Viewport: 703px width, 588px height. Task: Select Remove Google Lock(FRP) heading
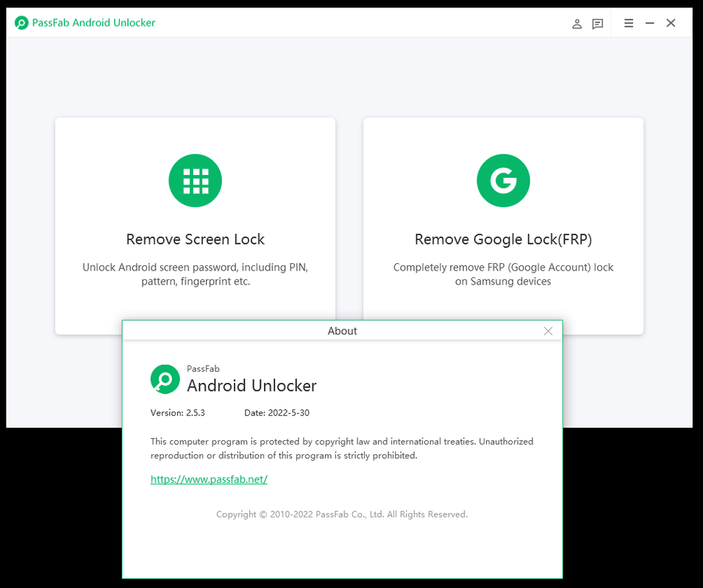coord(503,240)
